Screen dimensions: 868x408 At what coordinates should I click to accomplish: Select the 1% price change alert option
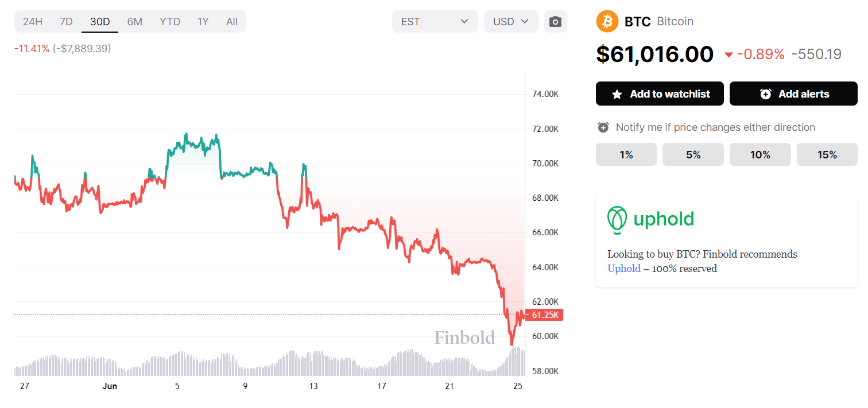[x=626, y=154]
